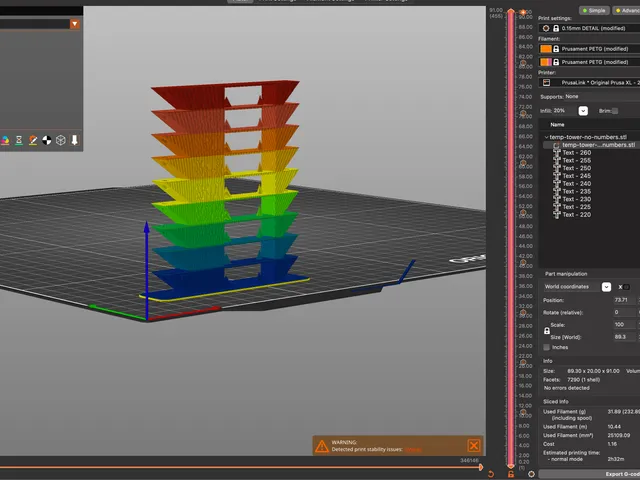Click lock icon beside 0.15mm DETAIL preset
640x480 pixels.
click(556, 28)
